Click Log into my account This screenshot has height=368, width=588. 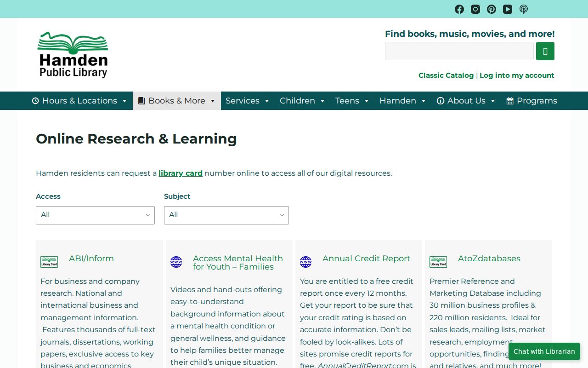coord(517,75)
